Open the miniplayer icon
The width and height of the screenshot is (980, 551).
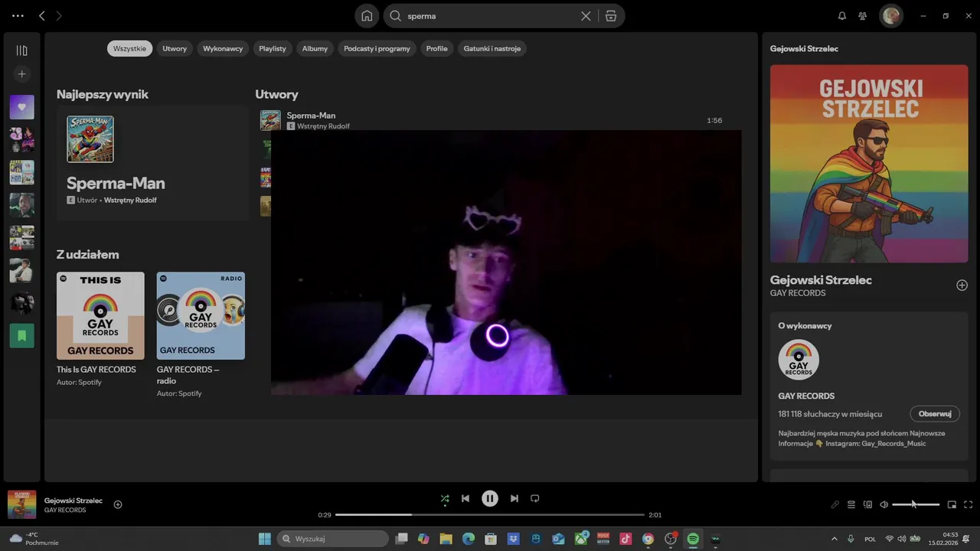tap(952, 504)
